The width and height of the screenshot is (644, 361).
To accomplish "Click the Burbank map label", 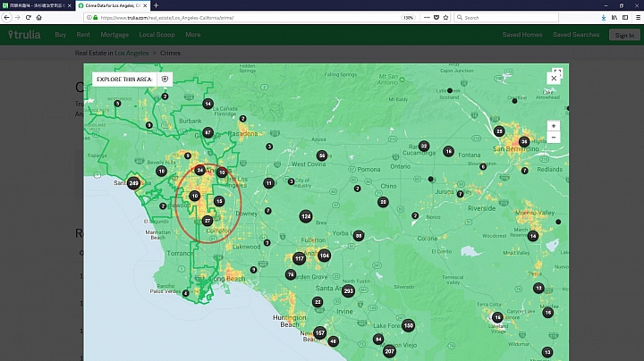I will click(x=191, y=121).
